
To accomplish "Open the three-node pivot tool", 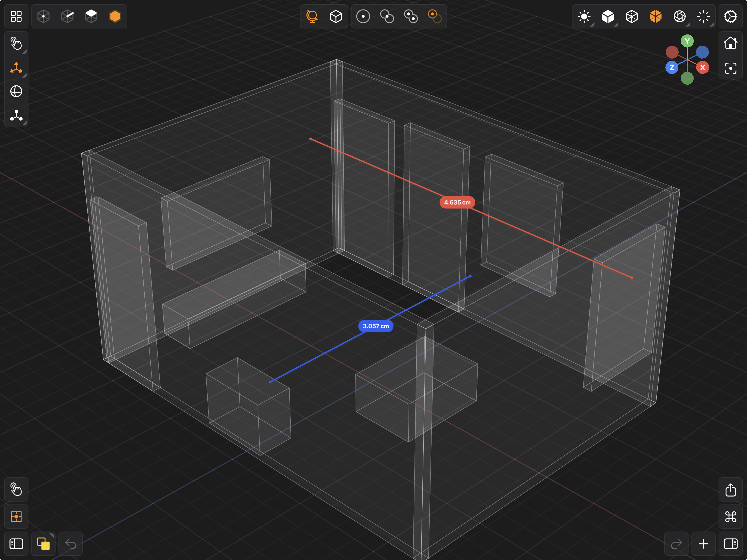I will 16,115.
